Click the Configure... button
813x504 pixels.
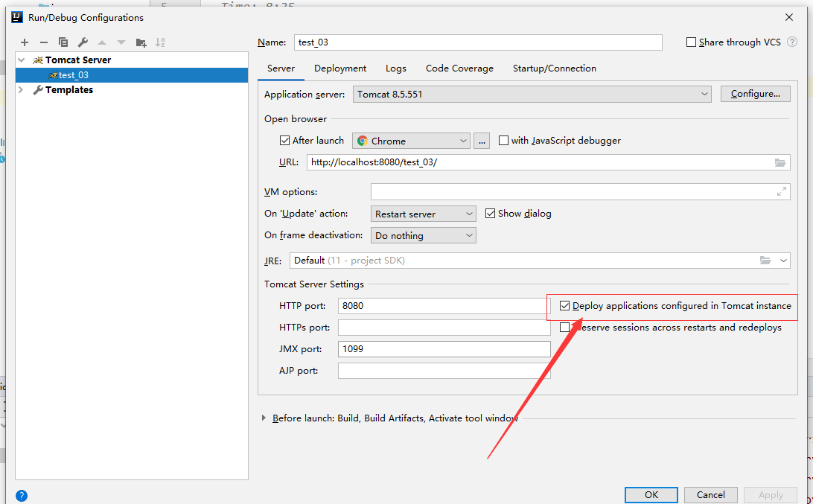756,94
